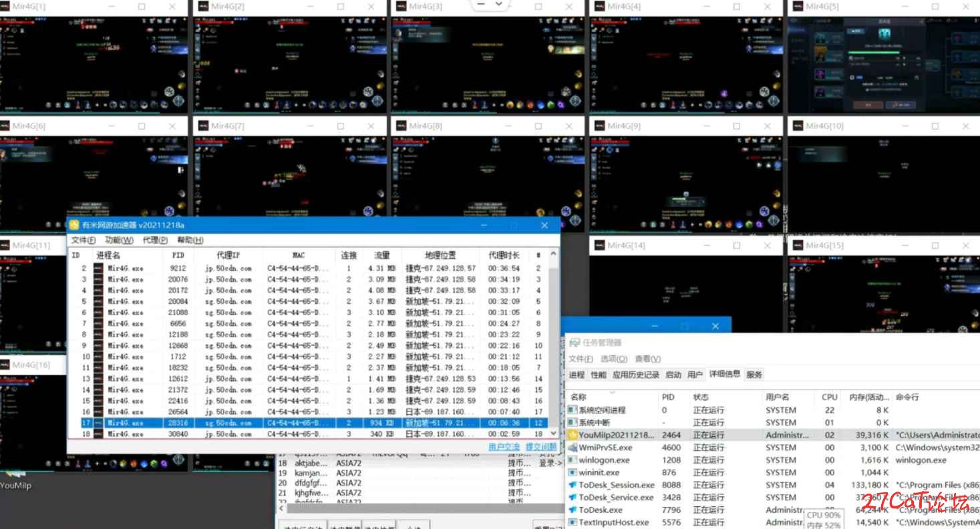Viewport: 980px width, 529px height.
Task: Select accelerator row with proxy time 00:13:56
Action: 308,379
